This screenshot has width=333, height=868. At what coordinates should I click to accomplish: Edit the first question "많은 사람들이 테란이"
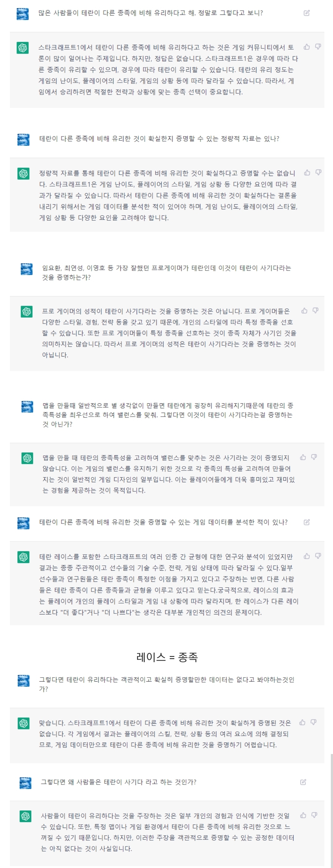point(307,13)
